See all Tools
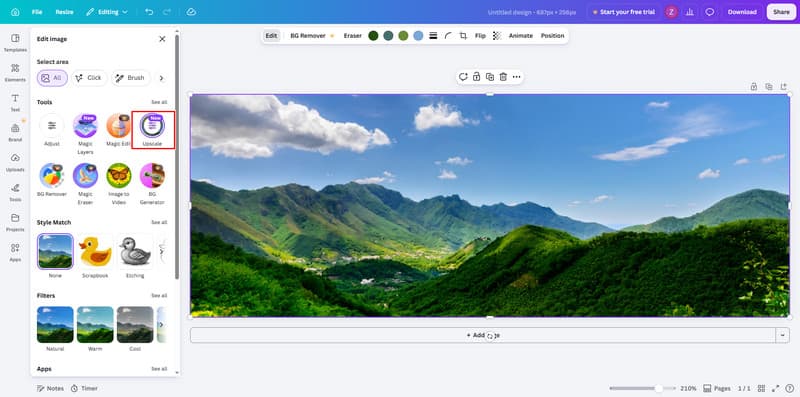Viewport: 800px width, 397px height. click(x=159, y=102)
